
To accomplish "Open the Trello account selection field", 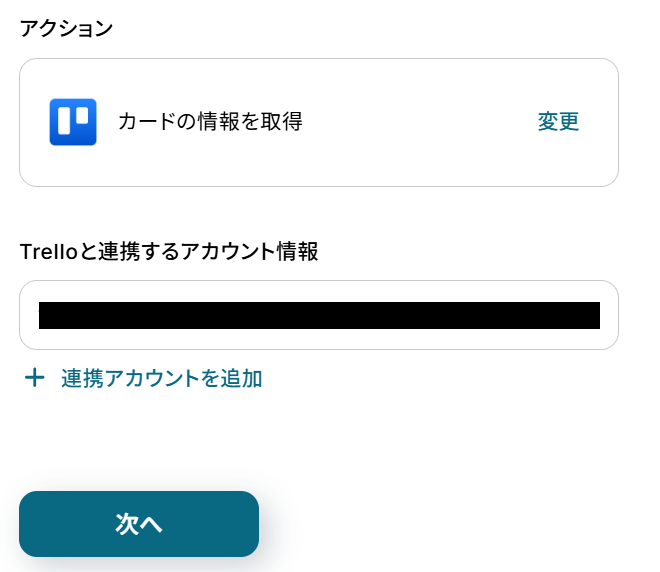I will click(319, 315).
